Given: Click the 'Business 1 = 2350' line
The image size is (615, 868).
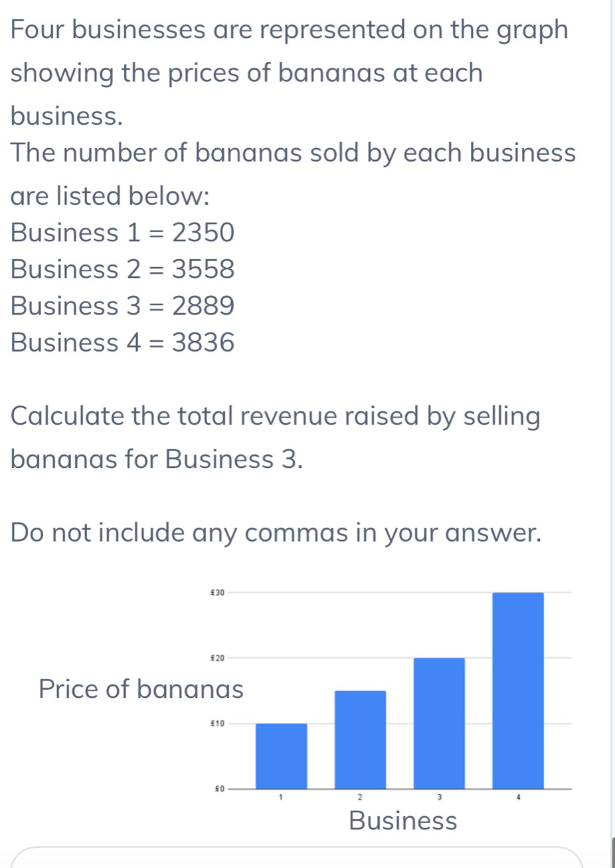Looking at the screenshot, I should click(x=123, y=233).
